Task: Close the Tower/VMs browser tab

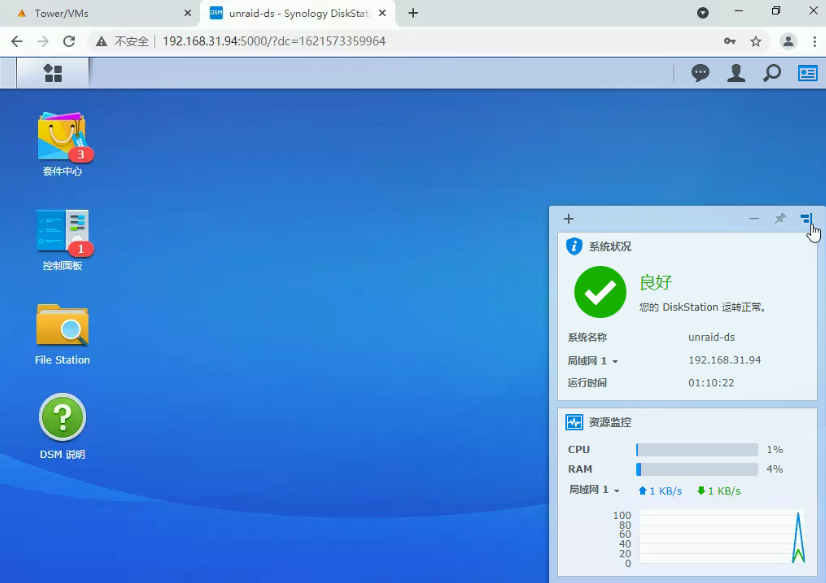Action: [188, 13]
